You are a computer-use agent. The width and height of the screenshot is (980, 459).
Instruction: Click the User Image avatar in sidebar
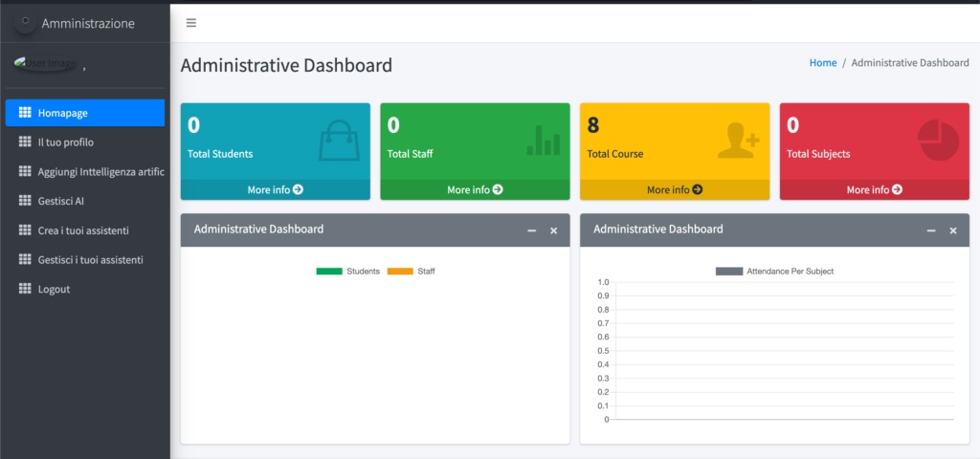[46, 64]
